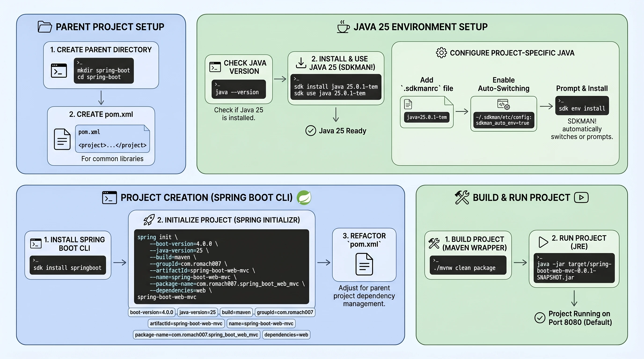Click the terminal icon beside Install Spring Boot CLI
644x359 pixels.
coord(36,243)
